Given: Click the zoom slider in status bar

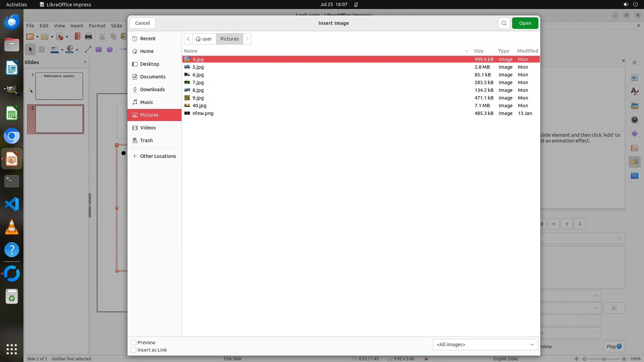Looking at the screenshot, I should tap(604, 359).
